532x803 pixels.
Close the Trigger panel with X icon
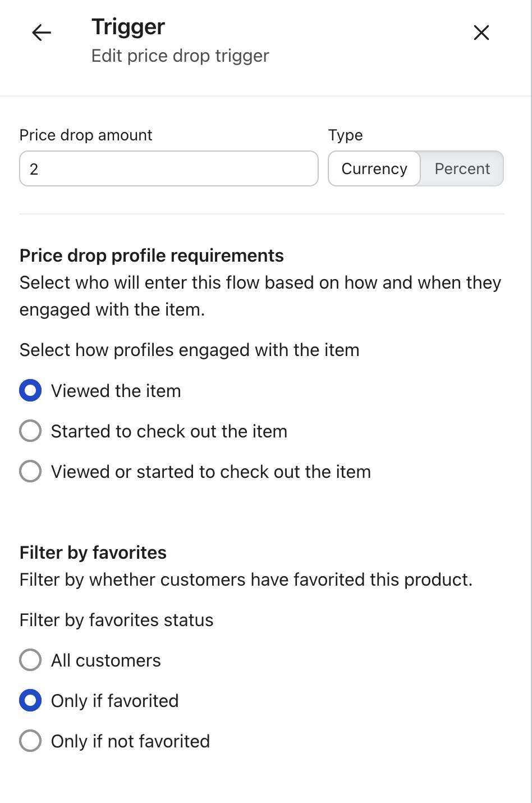click(x=481, y=33)
